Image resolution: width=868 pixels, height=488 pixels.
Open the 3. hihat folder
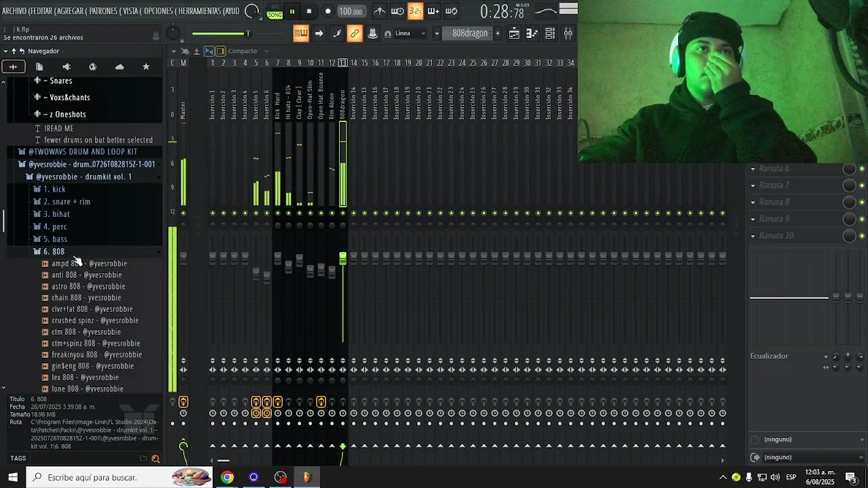pyautogui.click(x=56, y=214)
